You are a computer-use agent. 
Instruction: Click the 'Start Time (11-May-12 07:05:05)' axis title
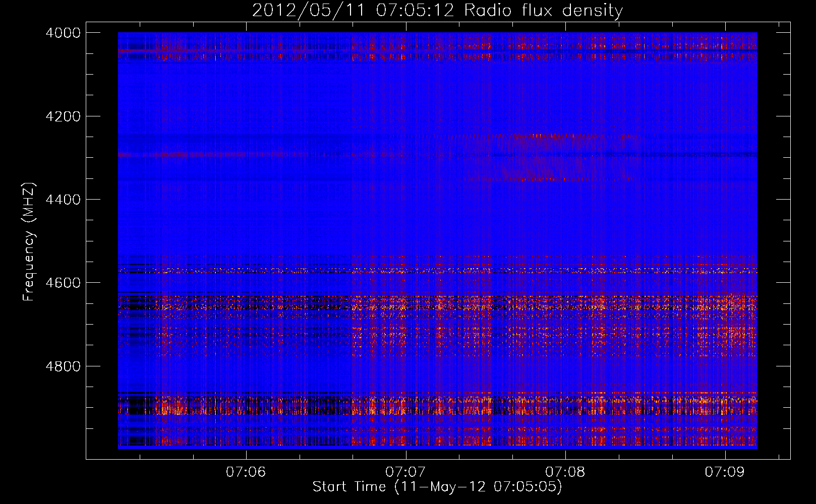(437, 487)
